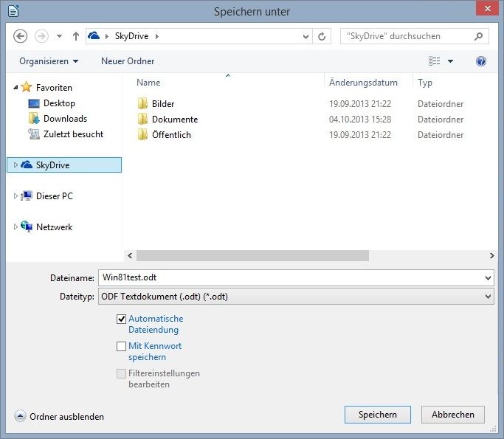The width and height of the screenshot is (504, 439).
Task: Collapse folders with Ordner ausblenden
Action: pyautogui.click(x=59, y=417)
